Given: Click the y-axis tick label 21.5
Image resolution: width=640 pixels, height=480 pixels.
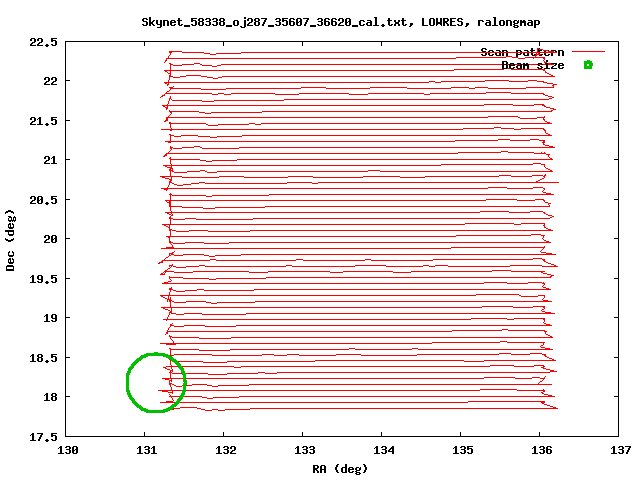Looking at the screenshot, I should pyautogui.click(x=43, y=121).
